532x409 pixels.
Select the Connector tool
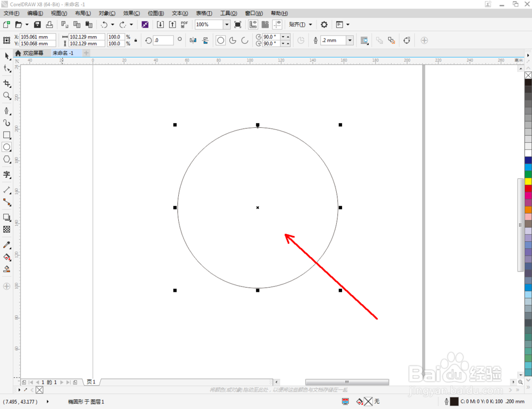point(7,202)
